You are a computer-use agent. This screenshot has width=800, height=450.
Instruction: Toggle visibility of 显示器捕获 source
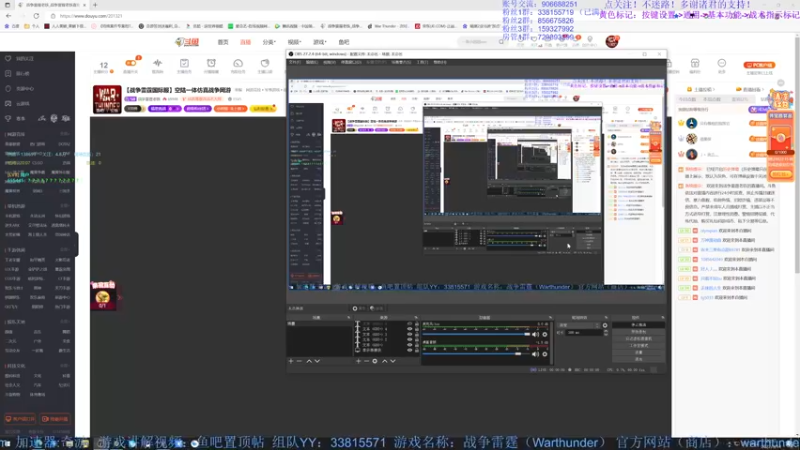409,351
